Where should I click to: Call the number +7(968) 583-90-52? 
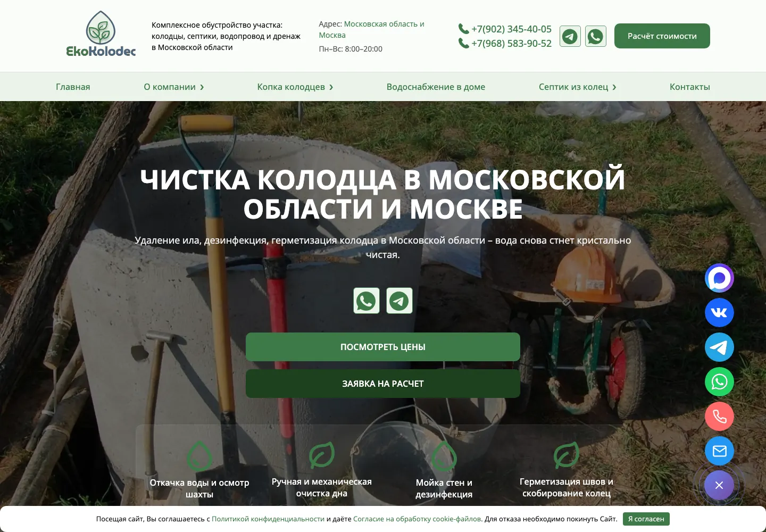[511, 43]
